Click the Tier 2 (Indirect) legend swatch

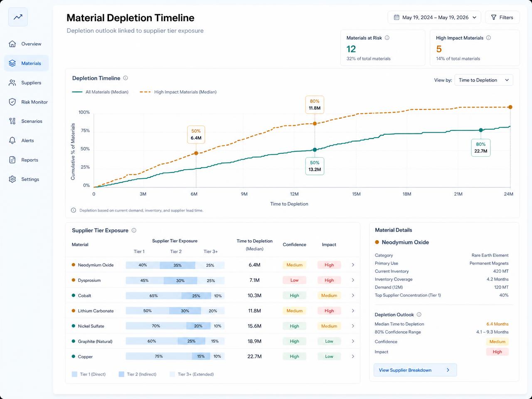click(121, 374)
